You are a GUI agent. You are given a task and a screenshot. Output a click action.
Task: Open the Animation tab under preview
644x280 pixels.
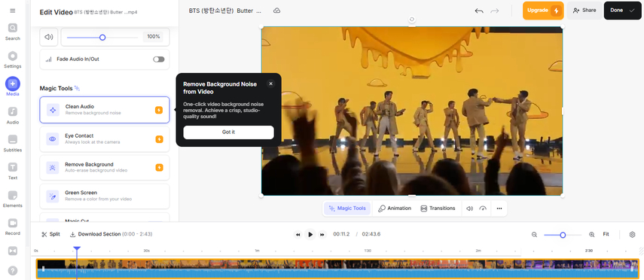pyautogui.click(x=395, y=208)
